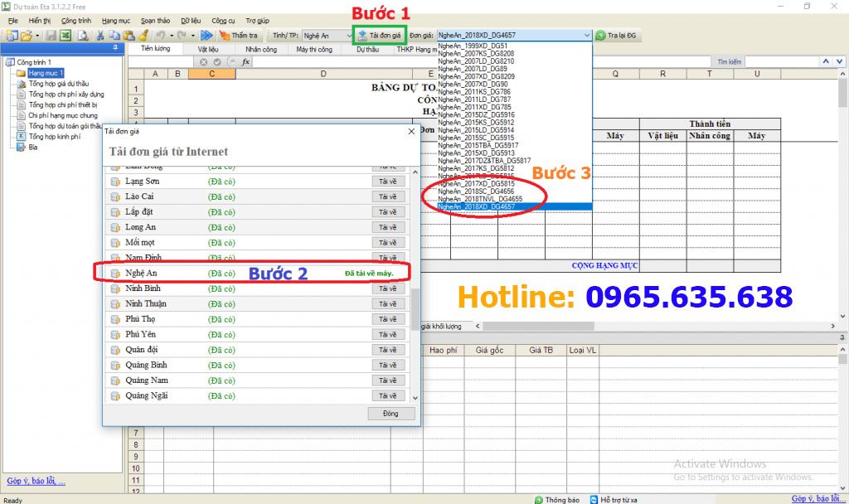Image resolution: width=849 pixels, height=504 pixels.
Task: Click the save disk icon in toolbar
Action: 51,36
